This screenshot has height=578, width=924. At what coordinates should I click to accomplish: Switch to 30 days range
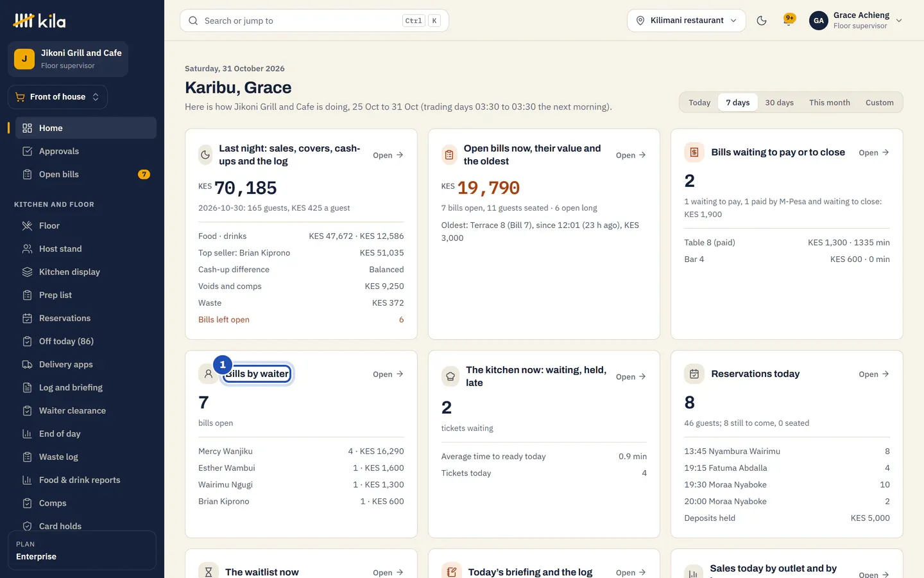pyautogui.click(x=779, y=103)
